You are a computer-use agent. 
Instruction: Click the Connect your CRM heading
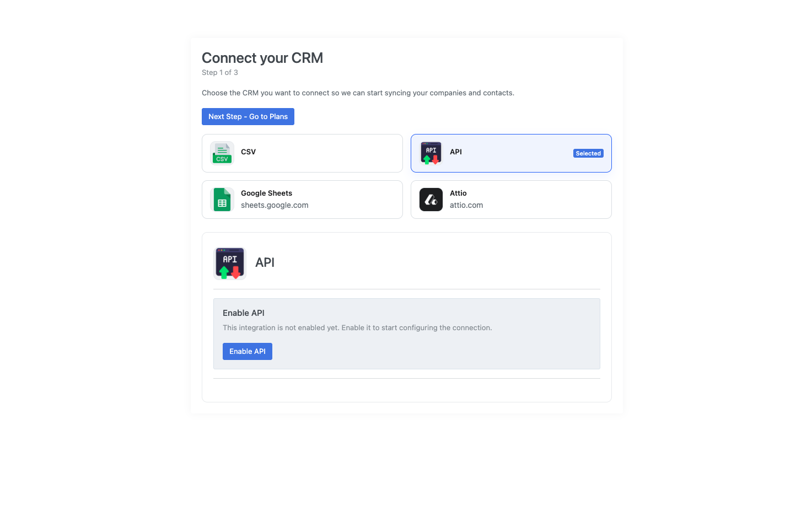click(262, 58)
